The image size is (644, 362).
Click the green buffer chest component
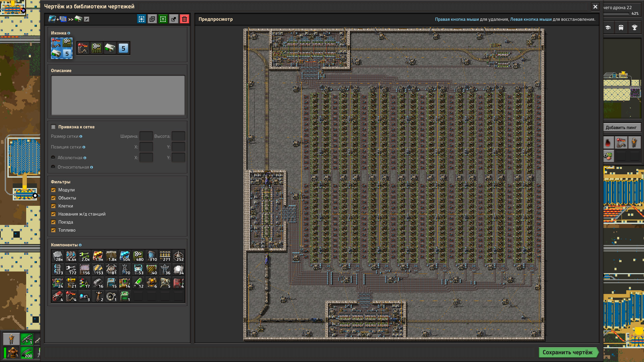coord(125,296)
